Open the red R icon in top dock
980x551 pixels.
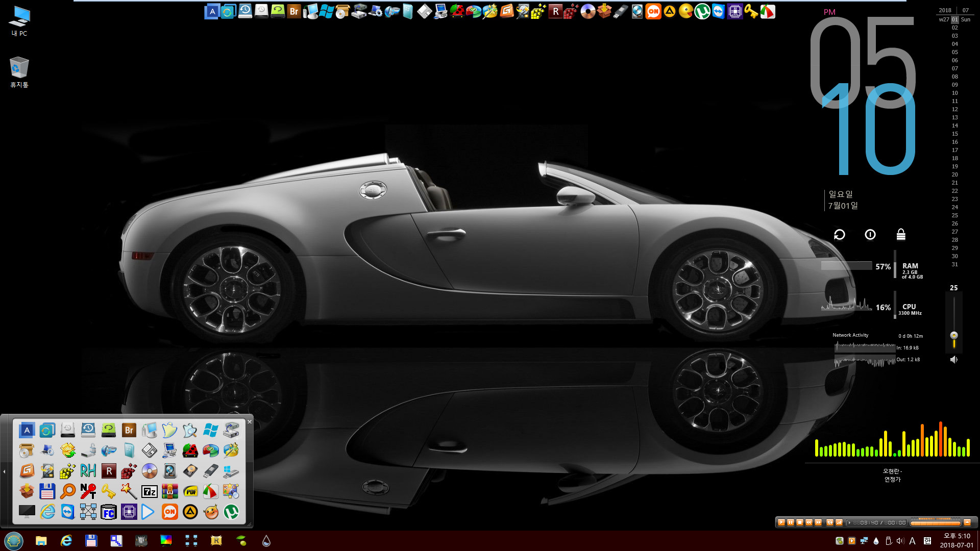(x=555, y=11)
